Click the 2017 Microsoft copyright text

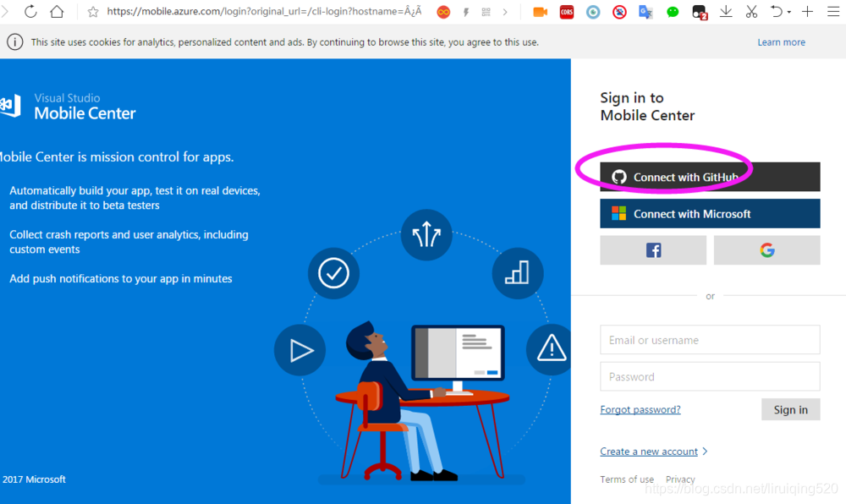[x=34, y=479]
